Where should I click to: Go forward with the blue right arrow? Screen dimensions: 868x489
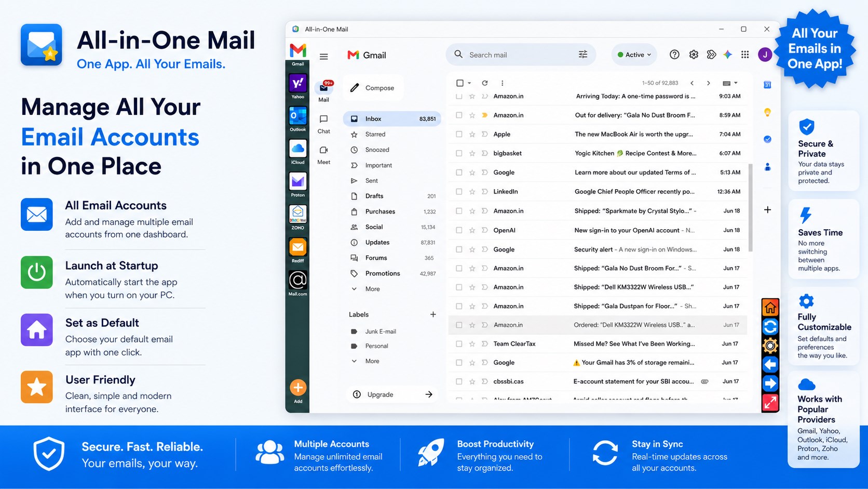[x=770, y=384]
